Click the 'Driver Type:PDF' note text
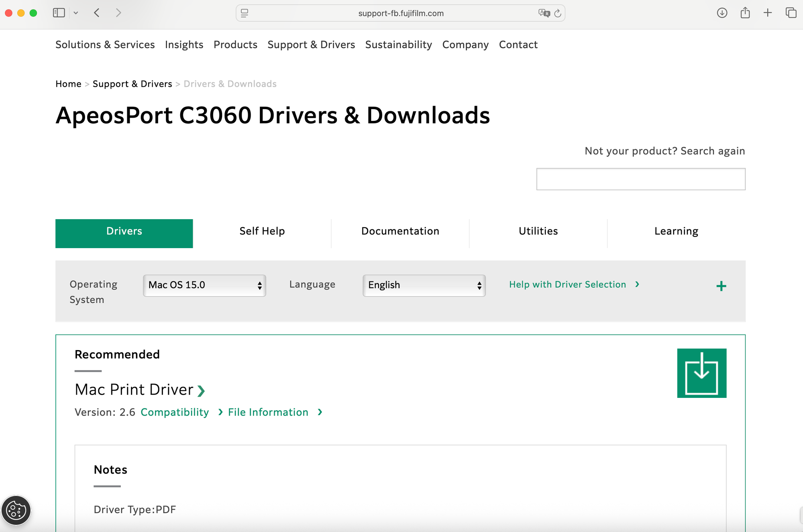The width and height of the screenshot is (803, 532). point(135,510)
